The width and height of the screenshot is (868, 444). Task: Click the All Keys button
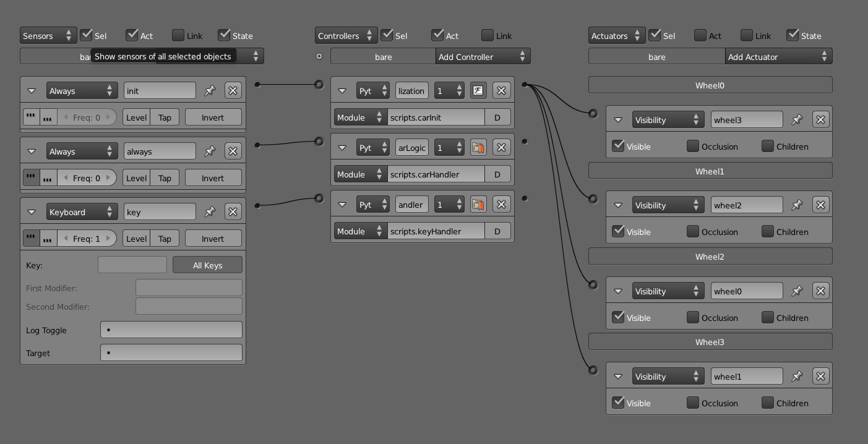(207, 265)
